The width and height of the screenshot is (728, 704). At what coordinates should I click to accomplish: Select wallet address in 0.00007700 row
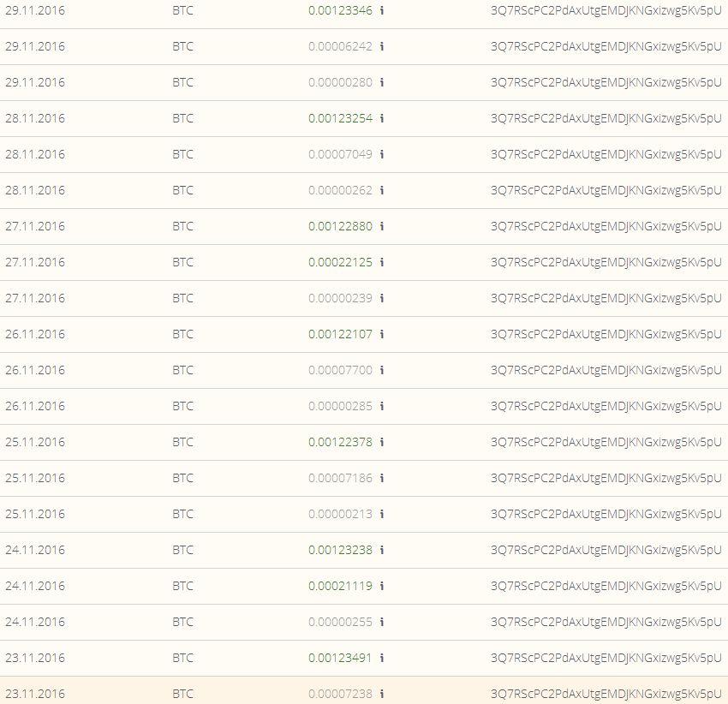pos(606,371)
